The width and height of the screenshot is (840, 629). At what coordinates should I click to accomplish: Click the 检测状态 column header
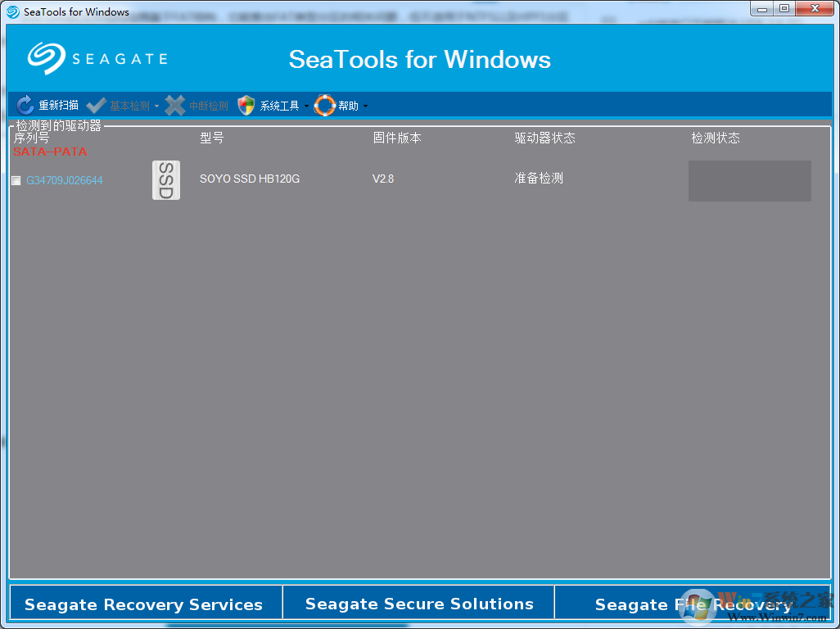point(716,138)
